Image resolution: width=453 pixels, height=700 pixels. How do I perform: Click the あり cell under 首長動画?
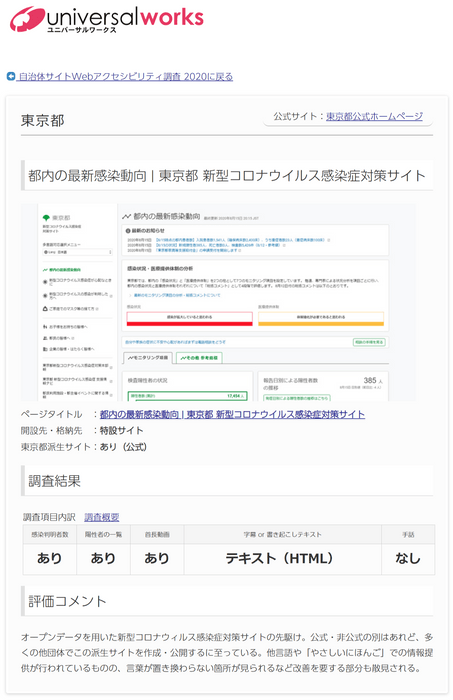pyautogui.click(x=157, y=558)
